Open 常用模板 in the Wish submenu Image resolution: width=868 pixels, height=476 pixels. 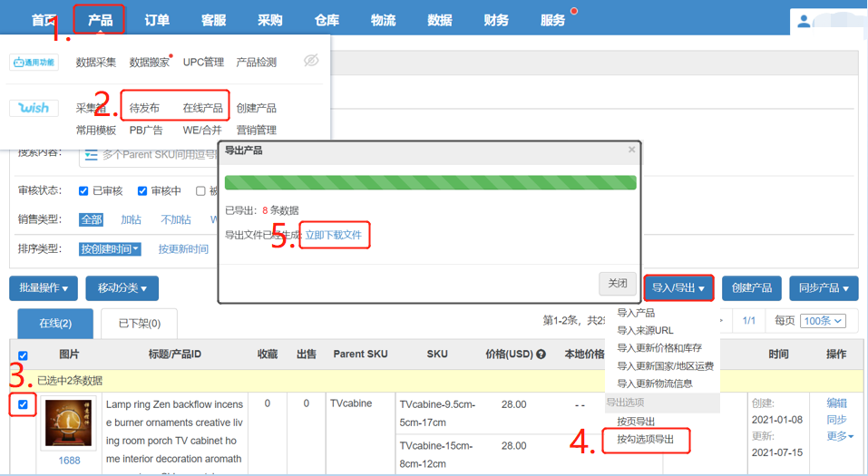96,130
